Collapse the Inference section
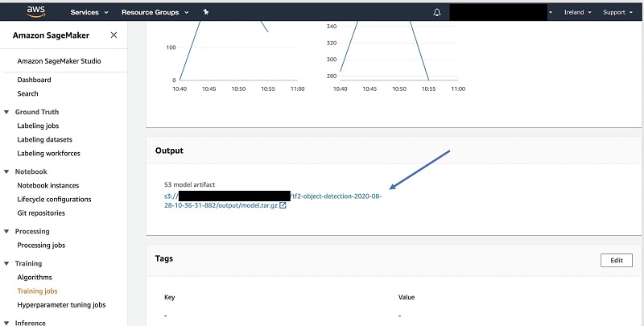 pos(6,323)
